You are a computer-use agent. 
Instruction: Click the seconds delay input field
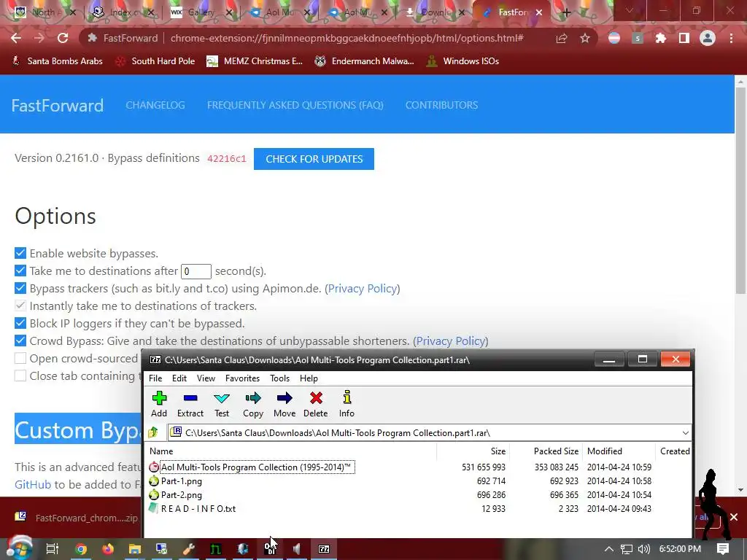196,271
